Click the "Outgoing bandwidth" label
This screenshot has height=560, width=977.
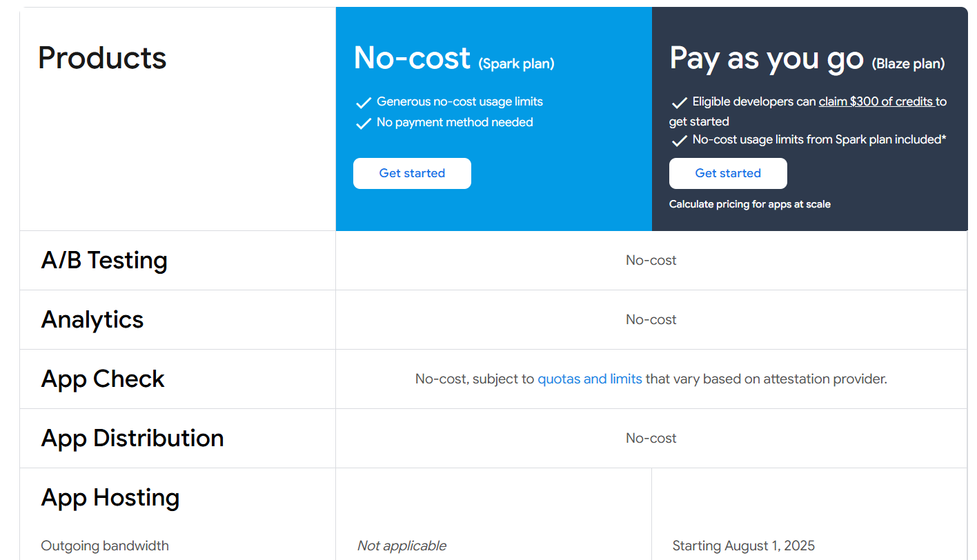click(104, 546)
